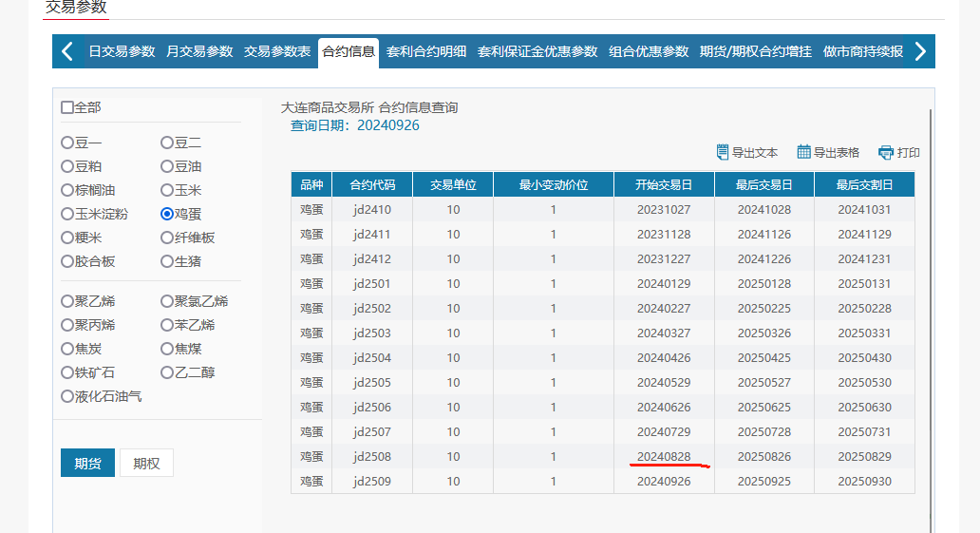Click the 导出文本 export text icon
Viewport: 980px width, 533px height.
tap(723, 152)
